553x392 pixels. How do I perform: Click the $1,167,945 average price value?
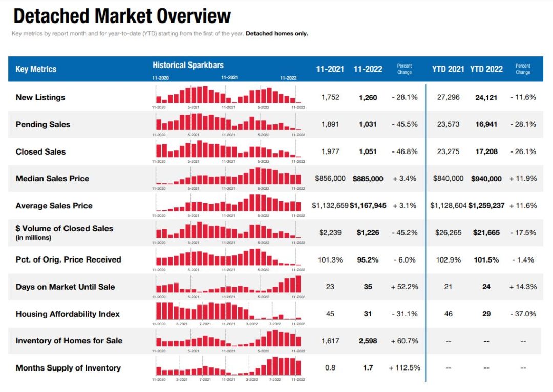coord(368,206)
